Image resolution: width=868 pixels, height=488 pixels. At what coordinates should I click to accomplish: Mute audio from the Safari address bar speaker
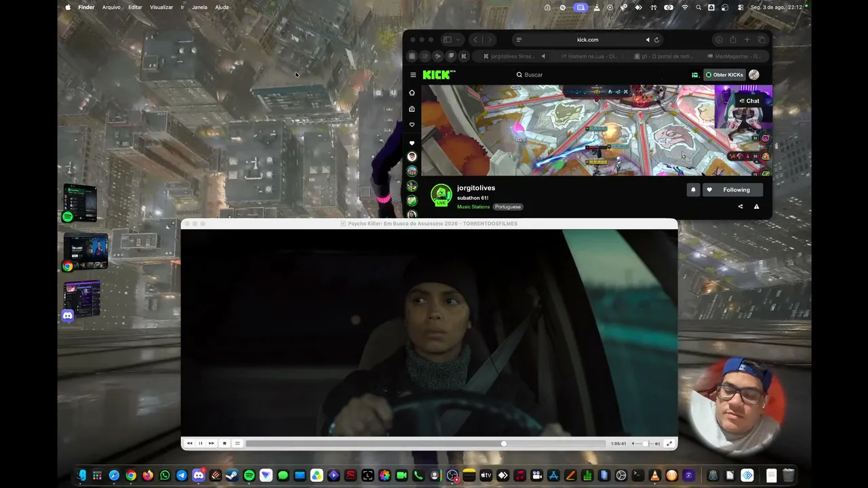(x=648, y=40)
